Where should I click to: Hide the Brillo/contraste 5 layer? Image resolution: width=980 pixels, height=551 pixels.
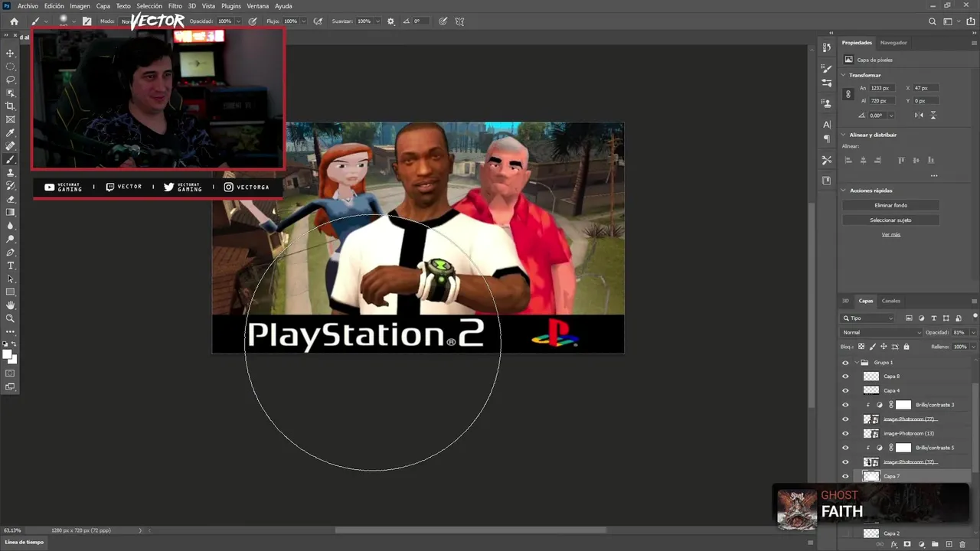pos(845,448)
